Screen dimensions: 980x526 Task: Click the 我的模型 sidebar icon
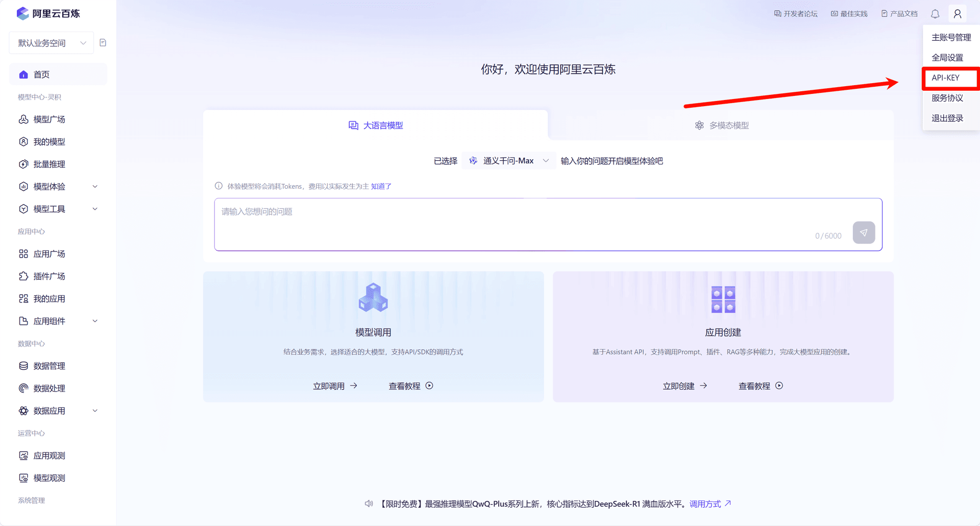tap(23, 142)
